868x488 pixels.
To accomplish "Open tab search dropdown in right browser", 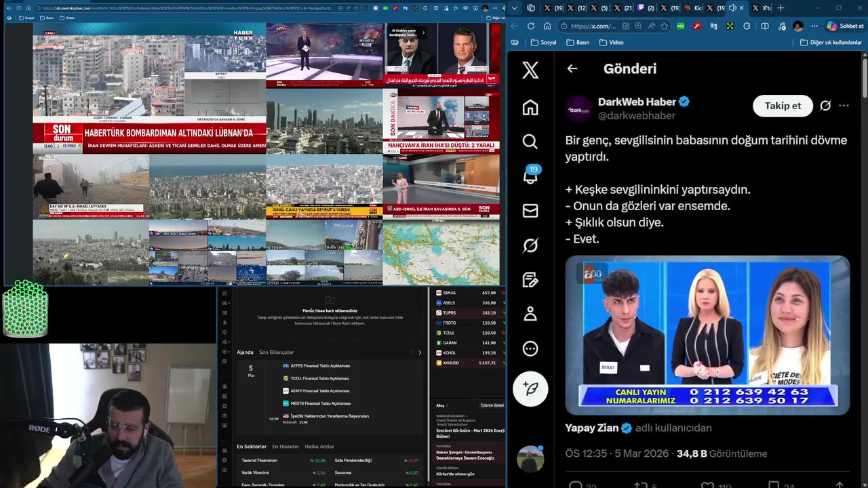I will 514,8.
